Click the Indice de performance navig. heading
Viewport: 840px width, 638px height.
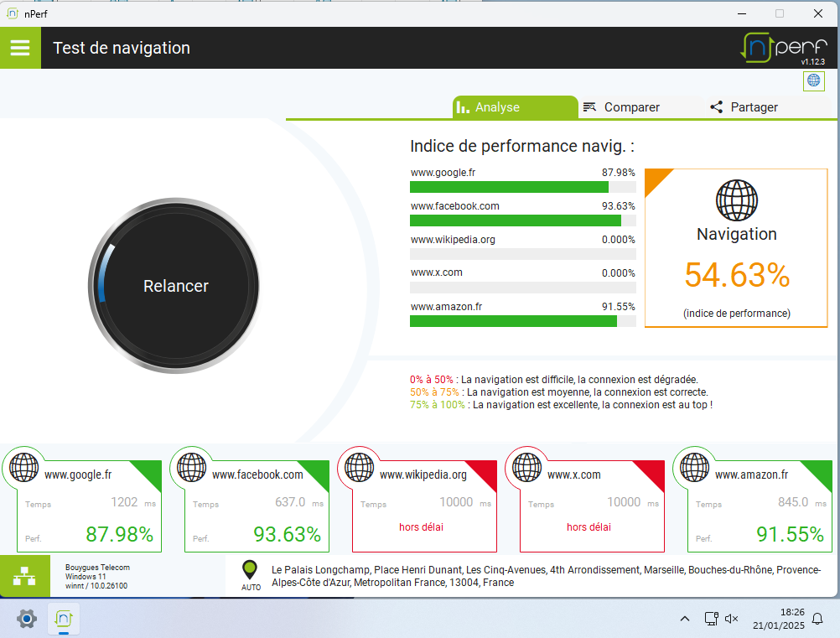click(x=522, y=146)
